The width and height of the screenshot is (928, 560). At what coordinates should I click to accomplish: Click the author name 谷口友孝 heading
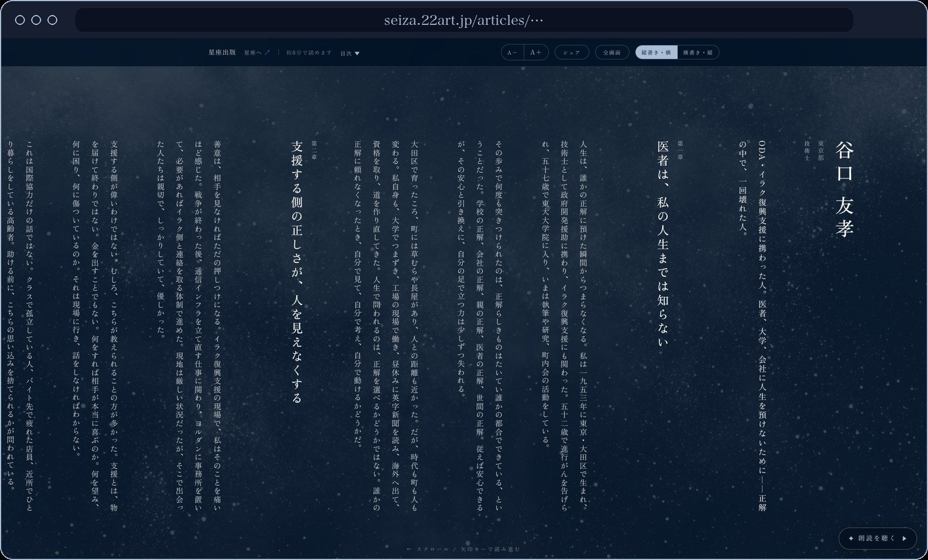coord(845,189)
